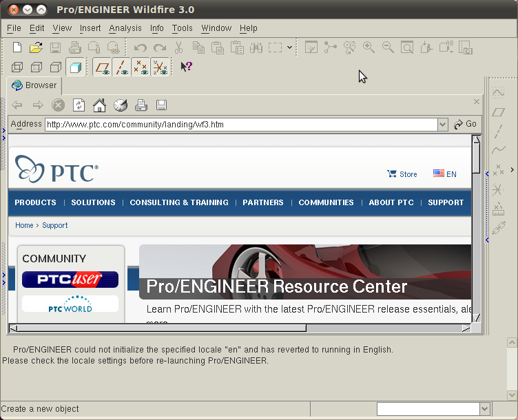The width and height of the screenshot is (518, 420).
Task: Click the browser page horizontal scrollbar
Action: [x=162, y=328]
